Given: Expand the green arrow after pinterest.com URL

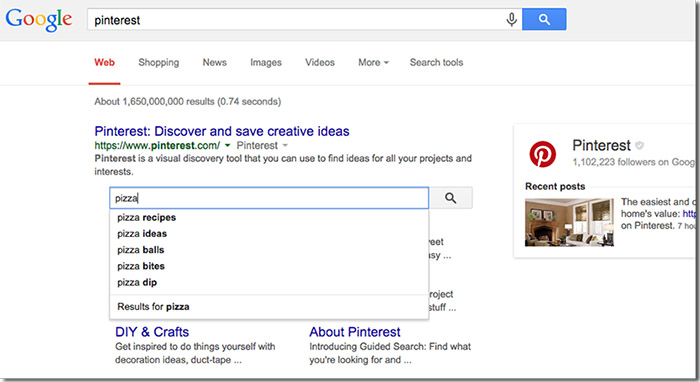Looking at the screenshot, I should [x=227, y=145].
